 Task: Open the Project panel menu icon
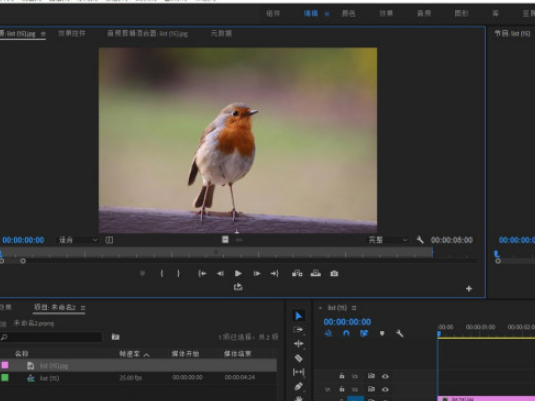(83, 308)
